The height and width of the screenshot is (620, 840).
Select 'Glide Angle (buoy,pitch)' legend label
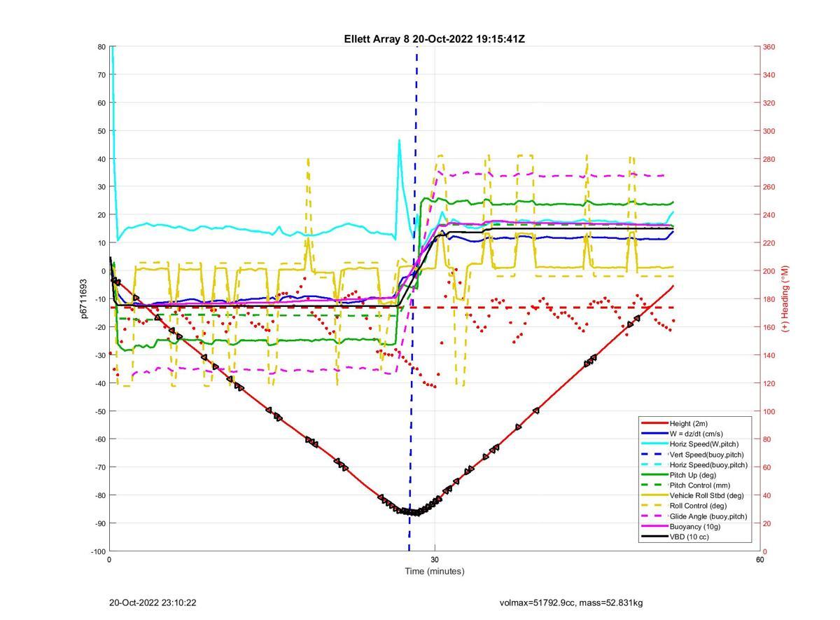point(708,516)
